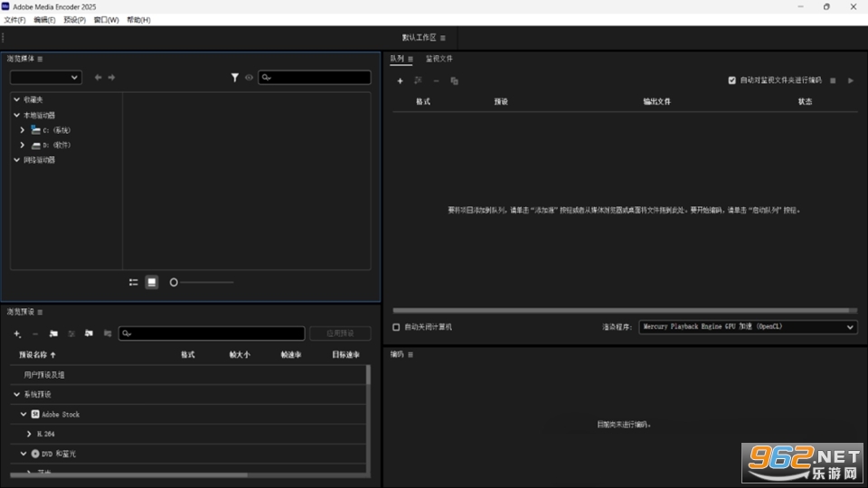
Task: Collapse the 收藏夹 tree node
Action: (16, 99)
